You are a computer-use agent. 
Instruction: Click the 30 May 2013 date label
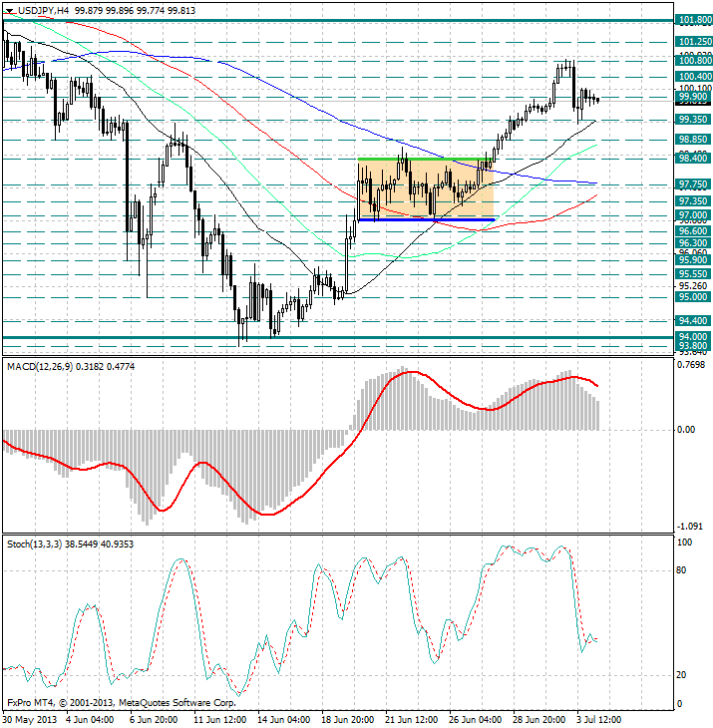tap(30, 720)
